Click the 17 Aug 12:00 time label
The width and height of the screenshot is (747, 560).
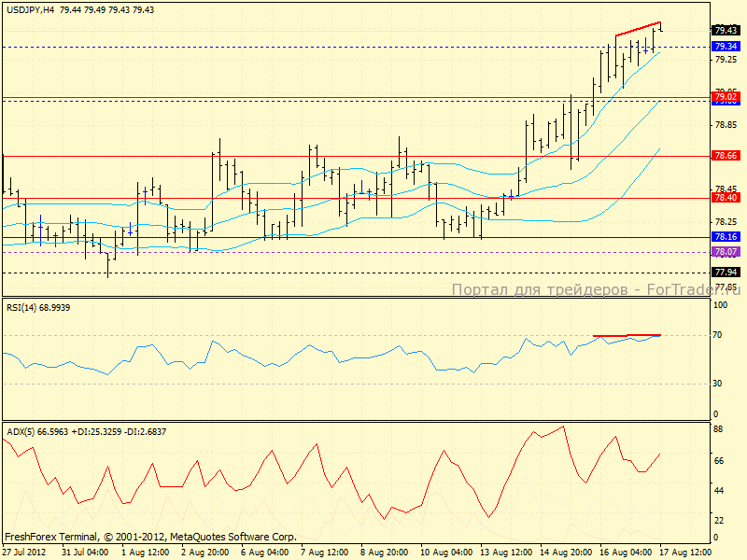(x=686, y=552)
